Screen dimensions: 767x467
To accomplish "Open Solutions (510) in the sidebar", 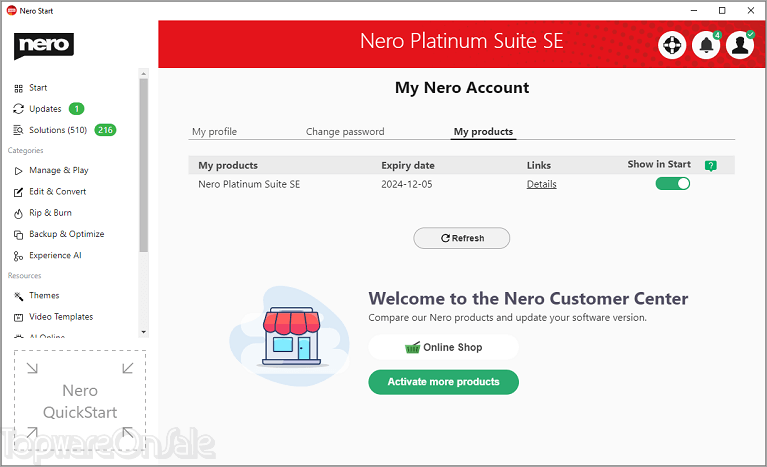I will 58,130.
